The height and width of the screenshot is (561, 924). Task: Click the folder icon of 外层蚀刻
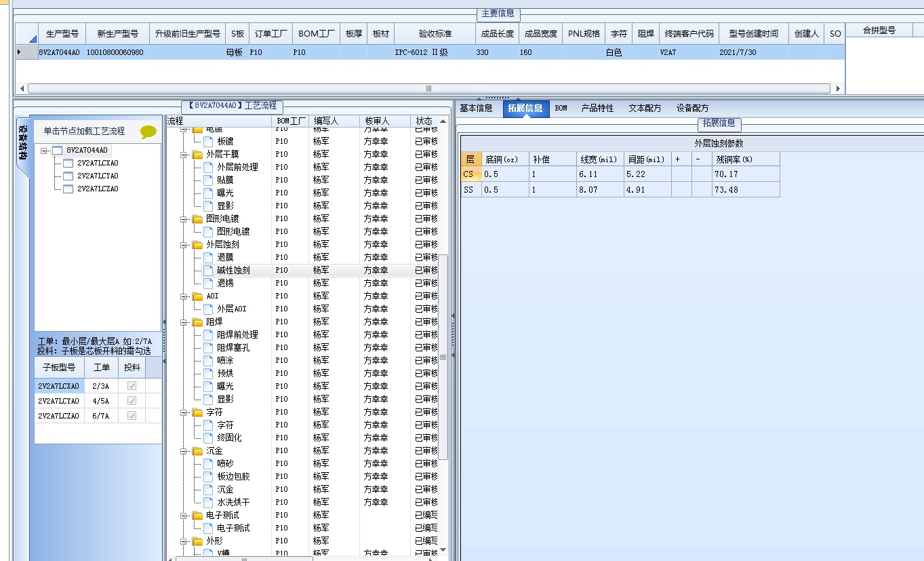click(197, 244)
